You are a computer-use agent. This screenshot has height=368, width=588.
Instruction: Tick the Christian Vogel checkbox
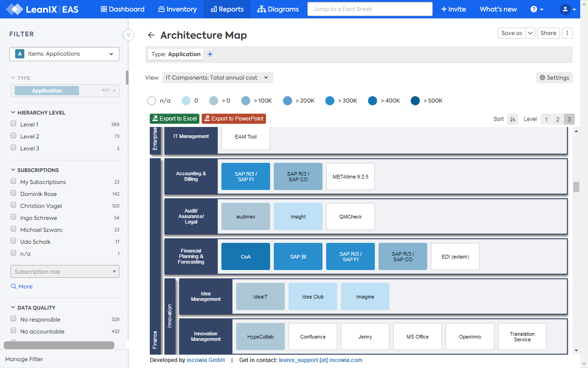coord(13,206)
